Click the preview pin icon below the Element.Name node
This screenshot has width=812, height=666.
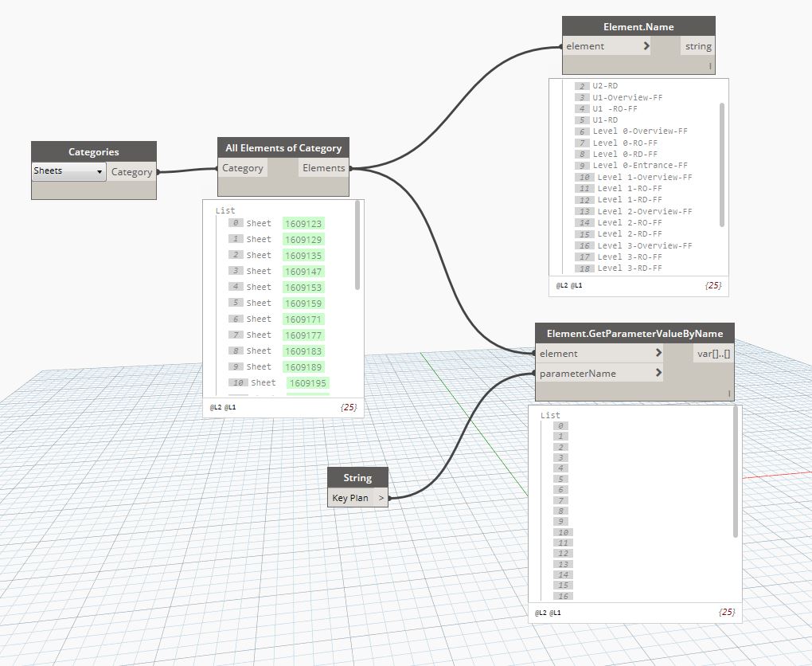(709, 67)
